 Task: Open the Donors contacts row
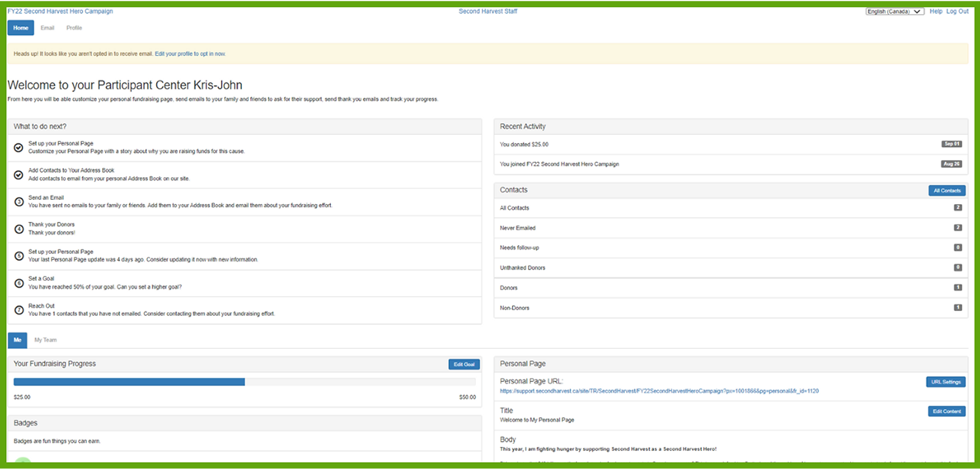point(731,288)
